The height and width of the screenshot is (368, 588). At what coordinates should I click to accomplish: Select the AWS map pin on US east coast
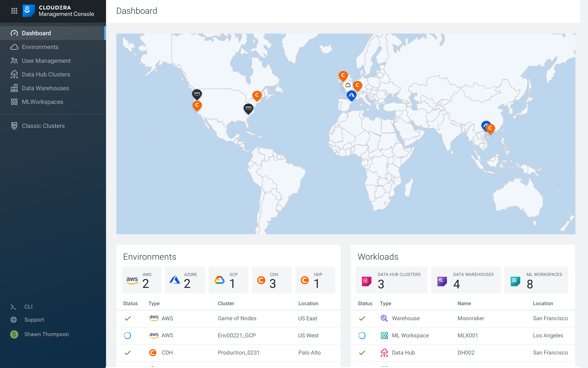[248, 109]
